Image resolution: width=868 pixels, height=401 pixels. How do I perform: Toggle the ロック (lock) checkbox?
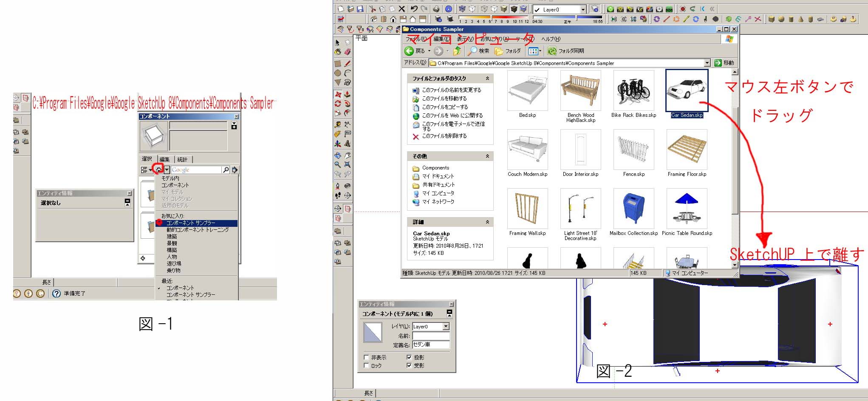[367, 365]
